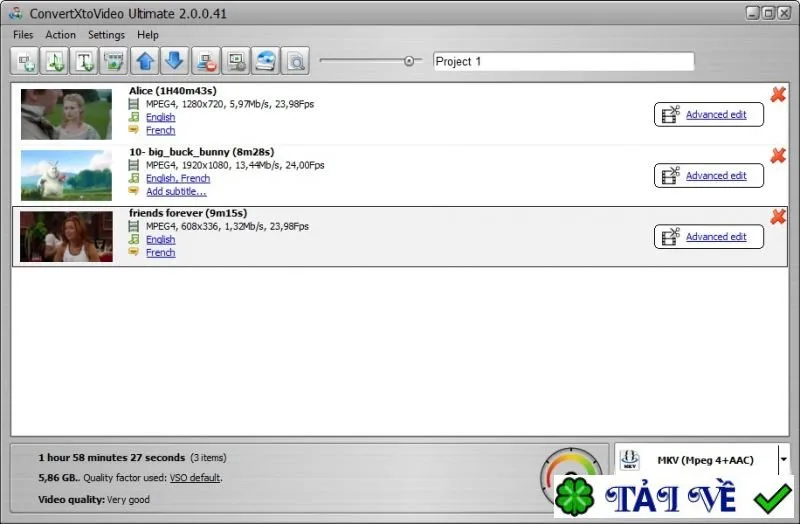
Task: Click the add video file toolbar icon
Action: click(25, 61)
